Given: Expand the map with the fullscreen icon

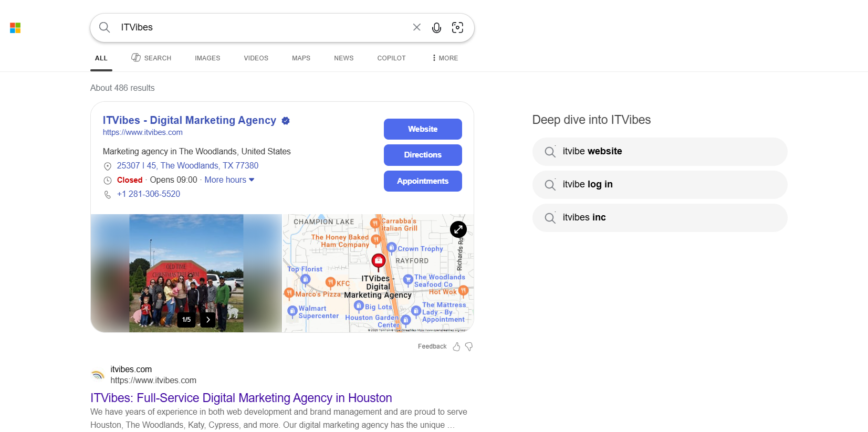Looking at the screenshot, I should point(458,229).
